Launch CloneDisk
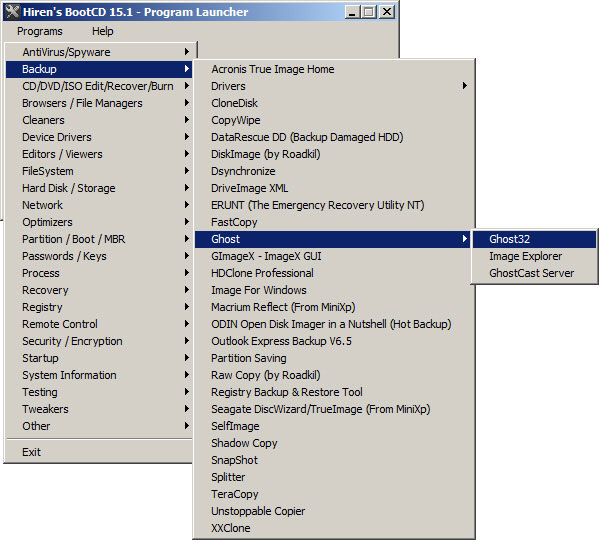Viewport: 599px width, 540px height. tap(333, 103)
